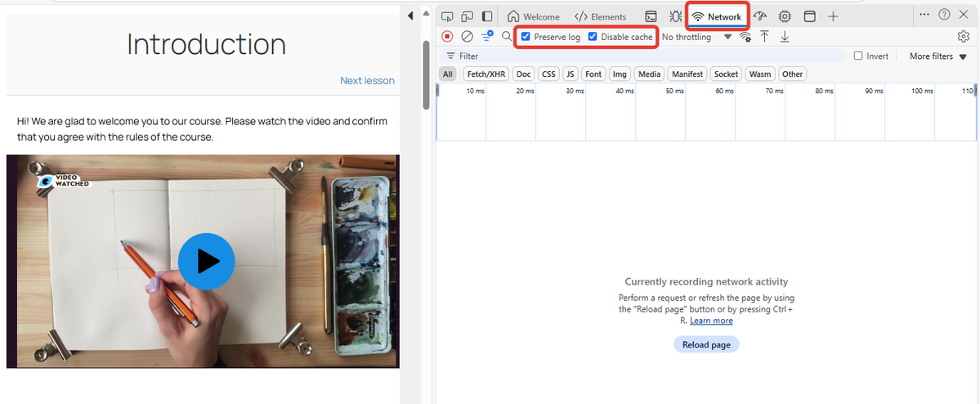This screenshot has height=404, width=980.
Task: Stop recording network log
Action: 447,37
